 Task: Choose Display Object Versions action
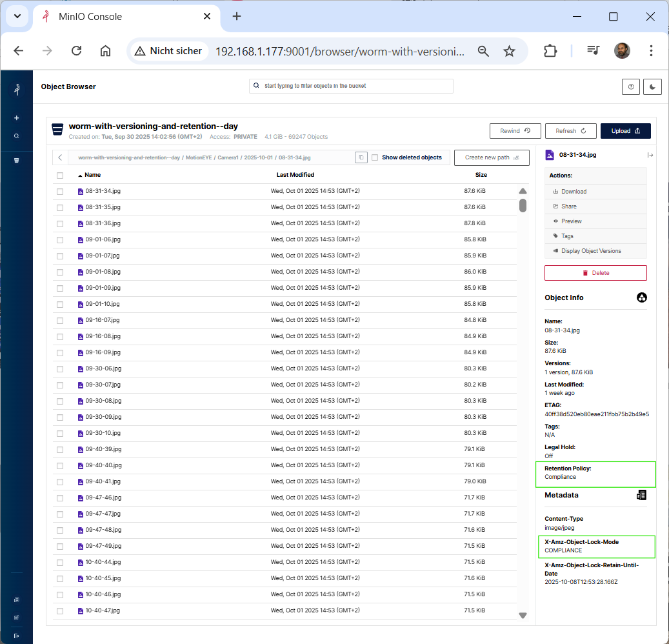[591, 251]
